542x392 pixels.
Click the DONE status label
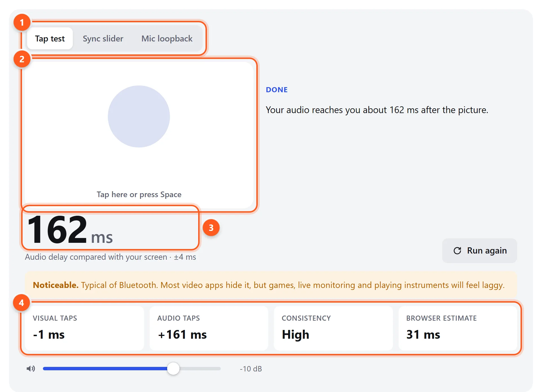click(x=277, y=90)
